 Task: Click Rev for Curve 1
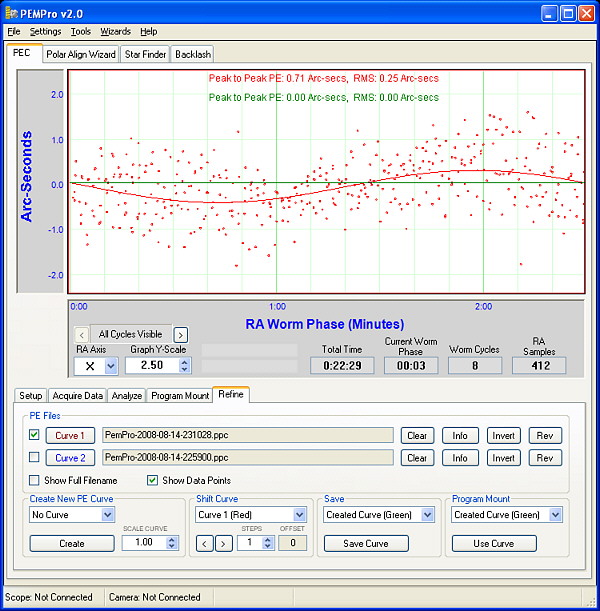click(x=545, y=435)
